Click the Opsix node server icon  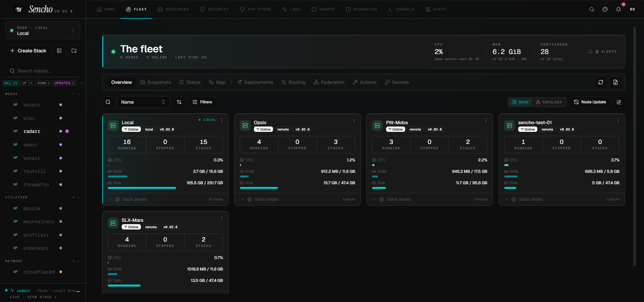click(245, 125)
